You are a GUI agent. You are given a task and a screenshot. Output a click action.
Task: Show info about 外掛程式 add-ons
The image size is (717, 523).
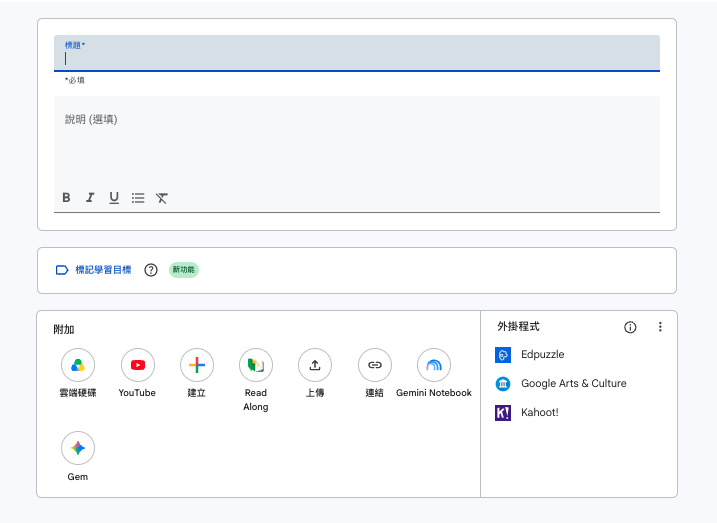click(x=630, y=327)
